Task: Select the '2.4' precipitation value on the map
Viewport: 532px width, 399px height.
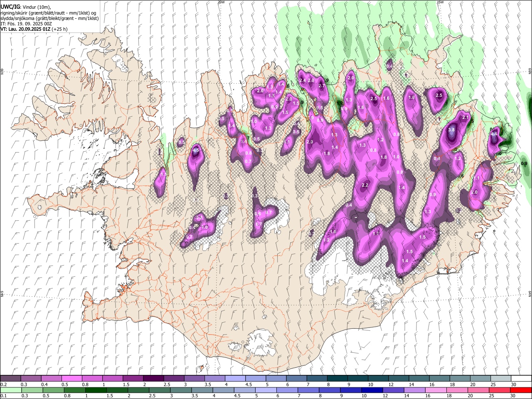Action: pos(303,80)
